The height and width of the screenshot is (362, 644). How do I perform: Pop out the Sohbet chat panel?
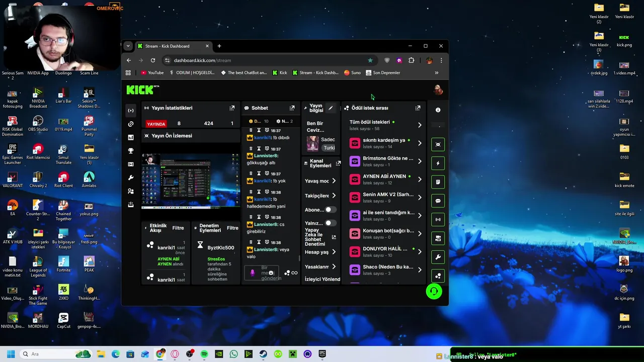tap(292, 108)
